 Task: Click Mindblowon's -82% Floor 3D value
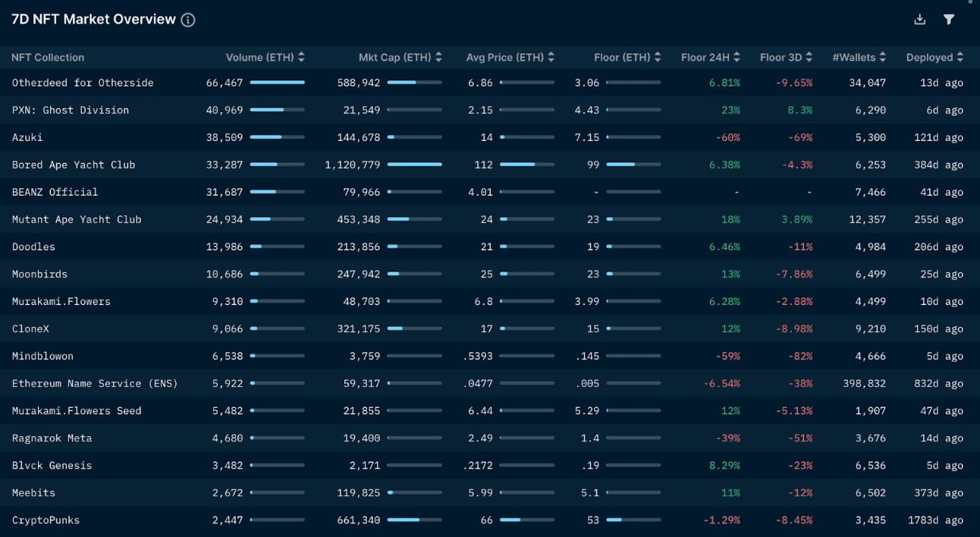(x=800, y=356)
